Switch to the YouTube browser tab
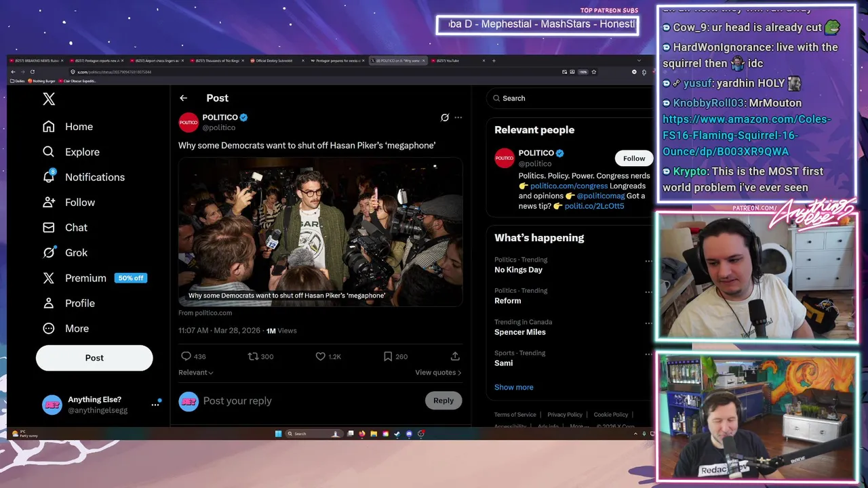This screenshot has width=868, height=488. 458,61
